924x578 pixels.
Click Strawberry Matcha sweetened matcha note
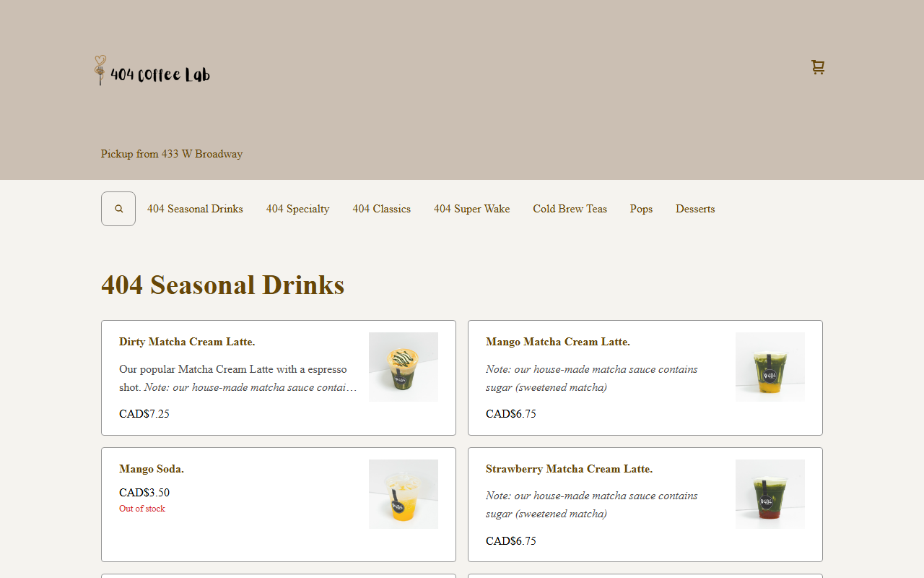(592, 505)
